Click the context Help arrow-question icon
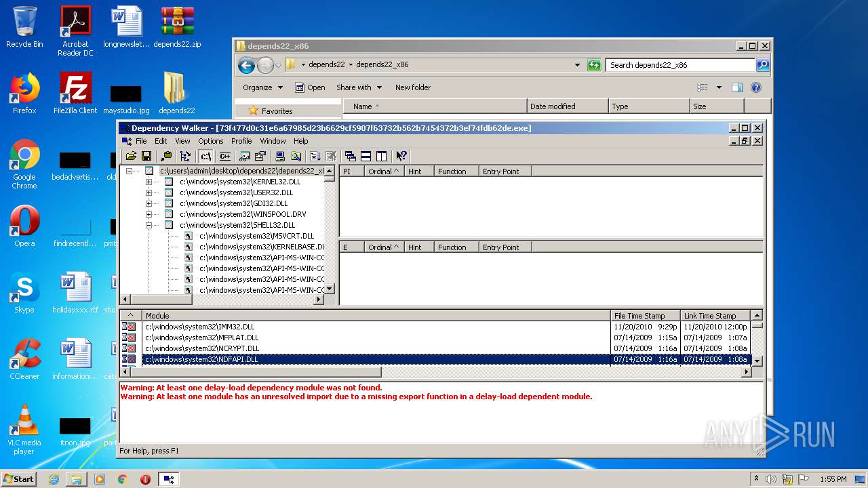Screen dimensions: 868x488 click(401, 156)
